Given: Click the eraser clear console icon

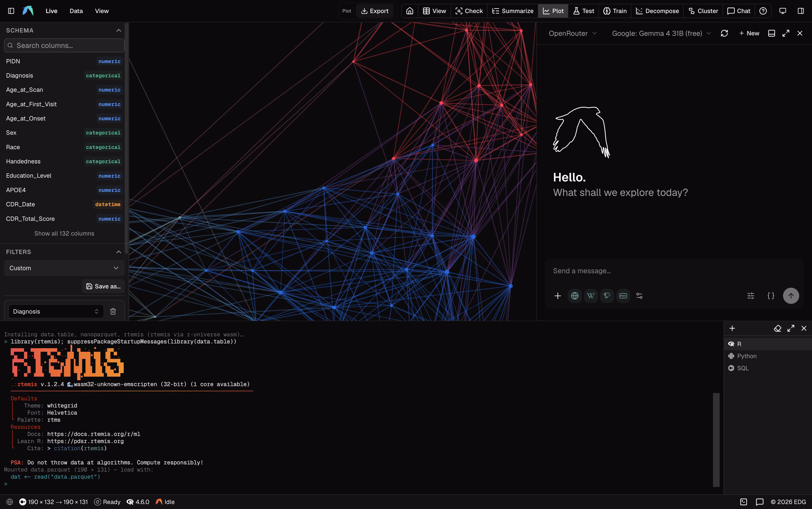Looking at the screenshot, I should (777, 328).
